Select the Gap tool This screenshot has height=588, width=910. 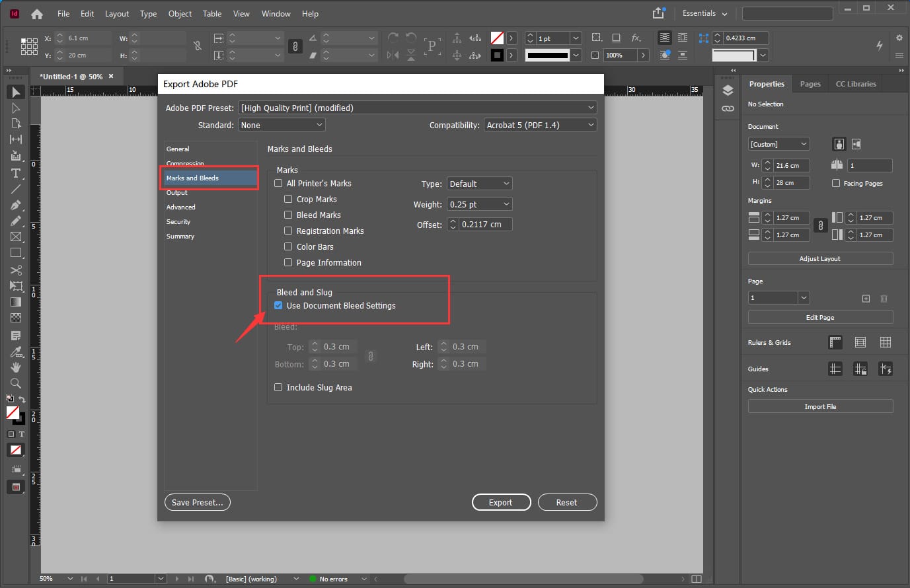(16, 139)
